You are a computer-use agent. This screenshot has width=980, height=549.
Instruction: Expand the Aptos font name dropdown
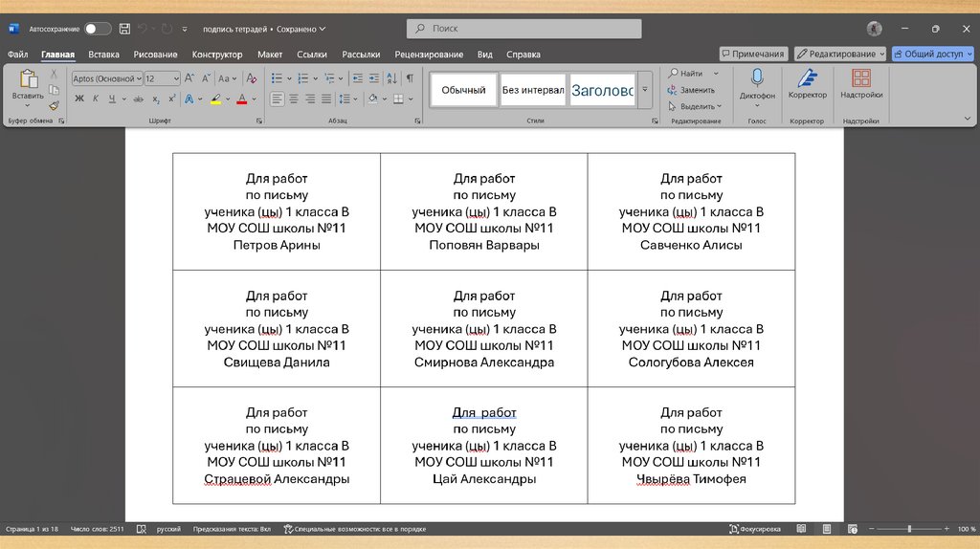[139, 78]
